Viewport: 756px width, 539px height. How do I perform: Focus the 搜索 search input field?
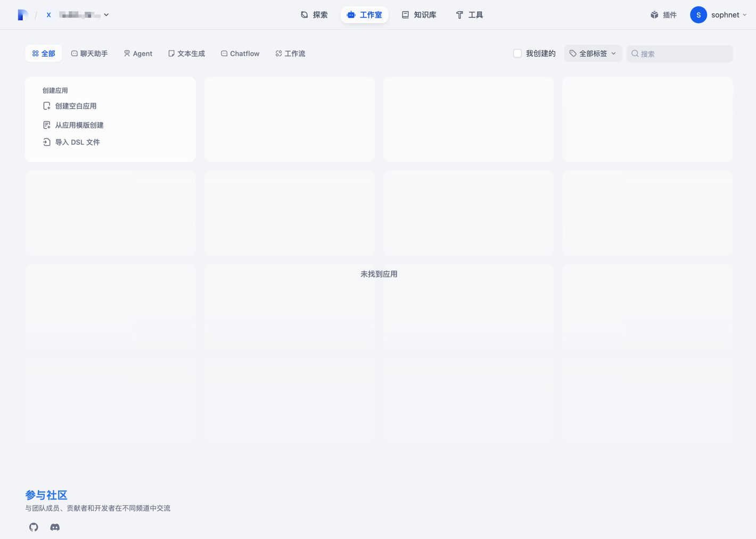[x=679, y=53]
